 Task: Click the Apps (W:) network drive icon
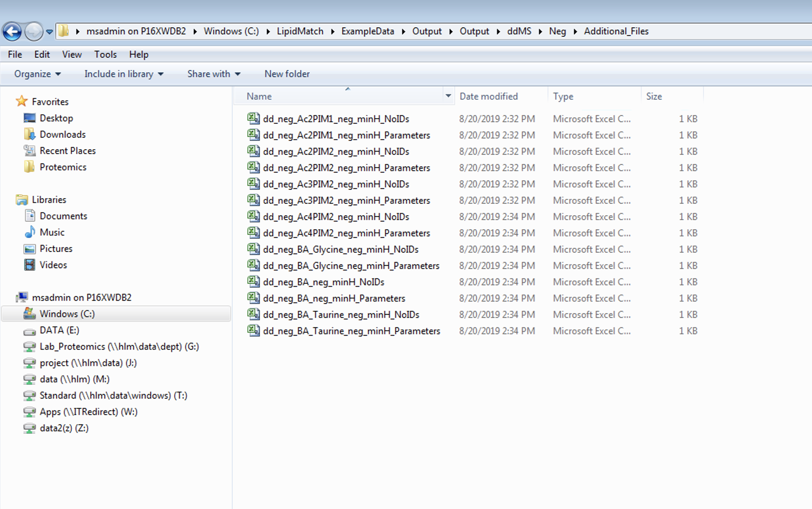pos(30,412)
